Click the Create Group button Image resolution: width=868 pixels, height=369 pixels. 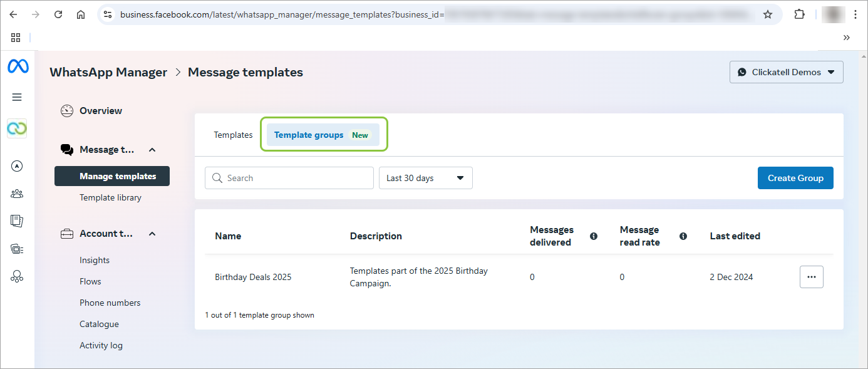point(795,178)
